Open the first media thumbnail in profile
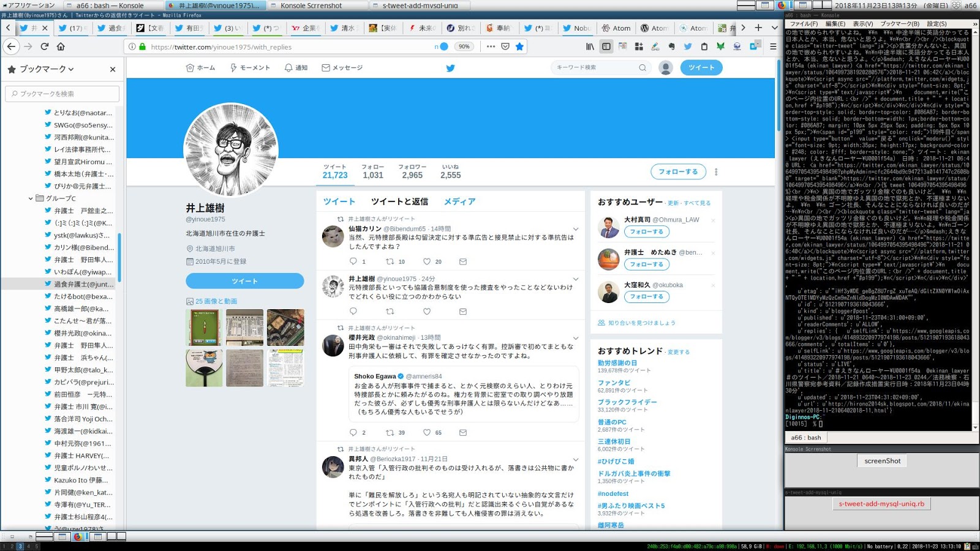This screenshot has width=980, height=551. pyautogui.click(x=204, y=328)
